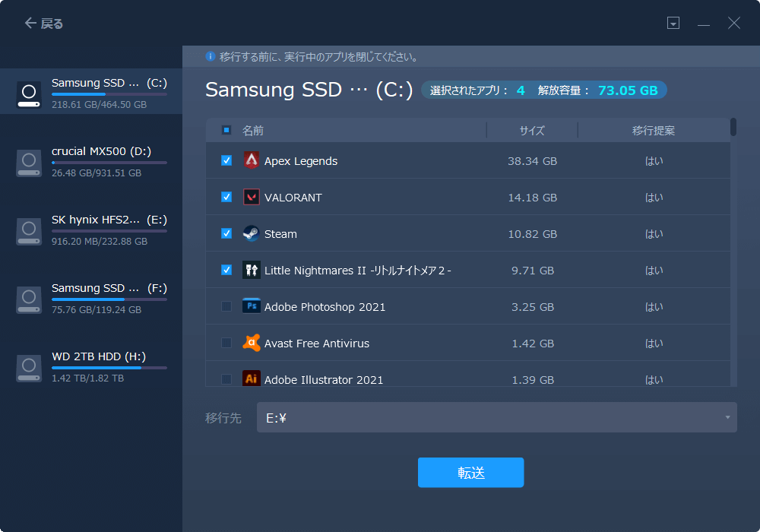Click the VALORANT row name
This screenshot has width=760, height=532.
coord(293,197)
